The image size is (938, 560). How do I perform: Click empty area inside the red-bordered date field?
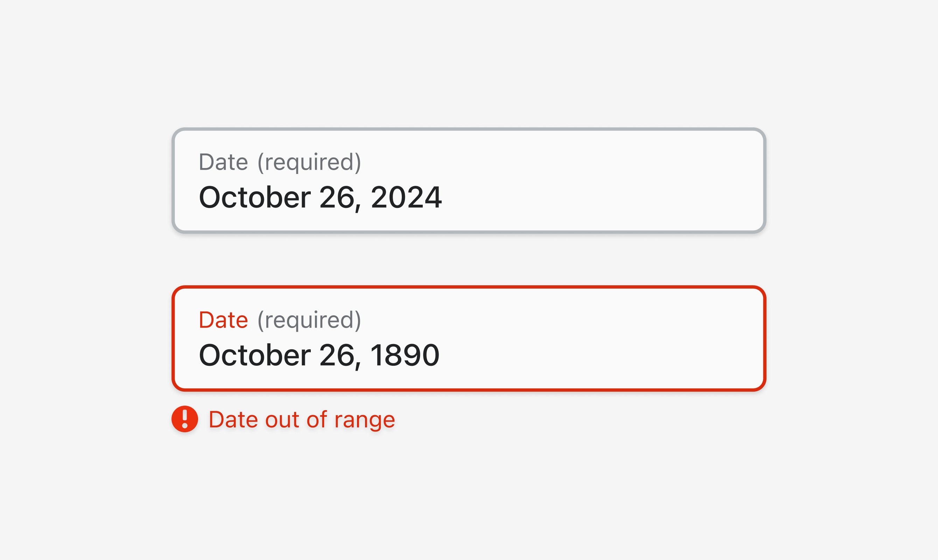(604, 338)
